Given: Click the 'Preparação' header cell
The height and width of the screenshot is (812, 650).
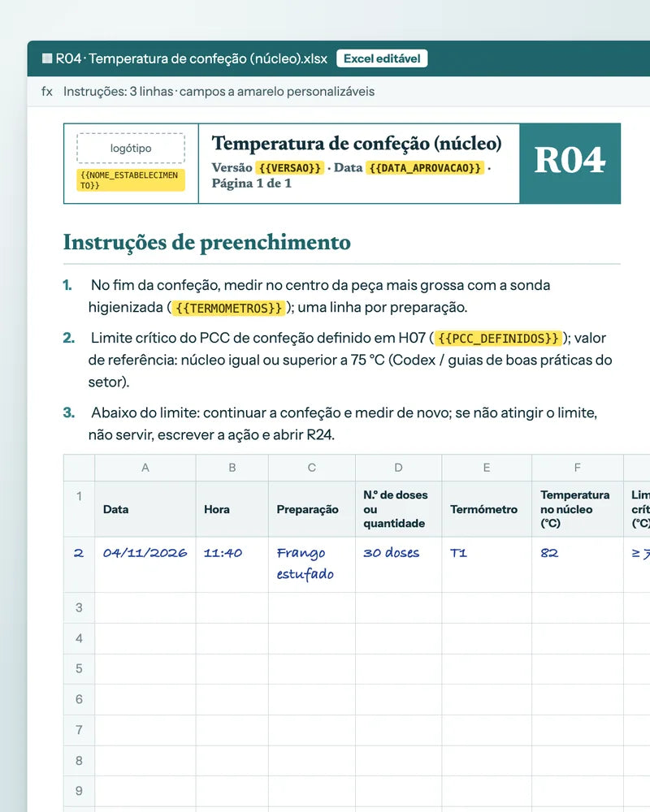Looking at the screenshot, I should coord(311,509).
